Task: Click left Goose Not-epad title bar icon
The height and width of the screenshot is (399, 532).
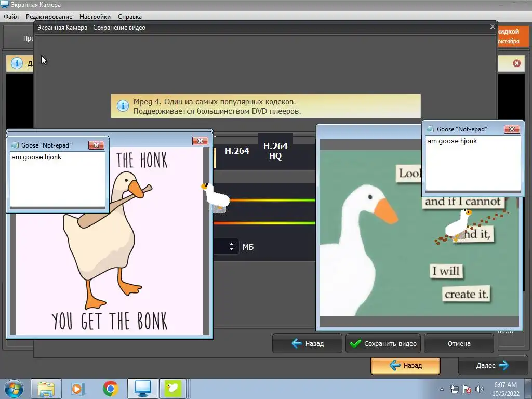Action: pos(15,145)
